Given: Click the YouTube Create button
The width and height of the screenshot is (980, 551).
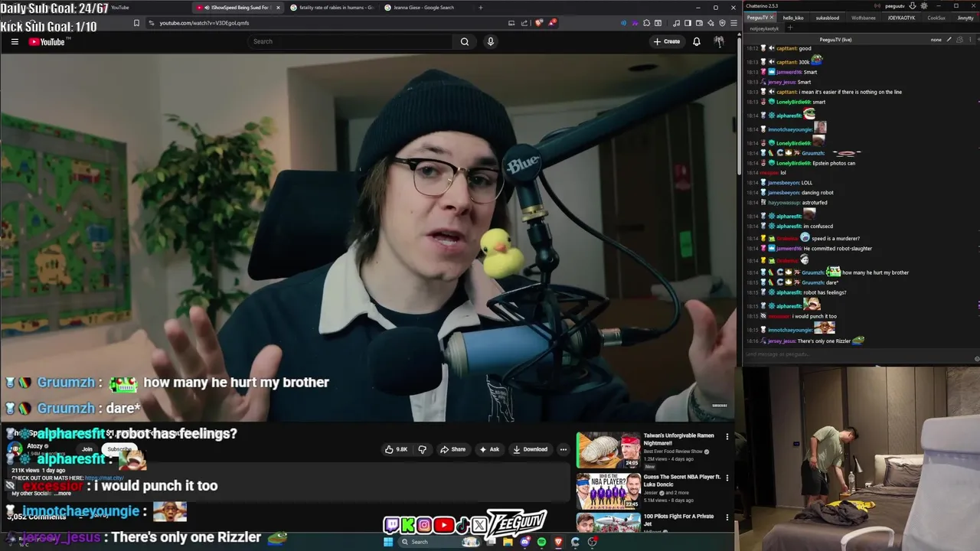Looking at the screenshot, I should [666, 41].
